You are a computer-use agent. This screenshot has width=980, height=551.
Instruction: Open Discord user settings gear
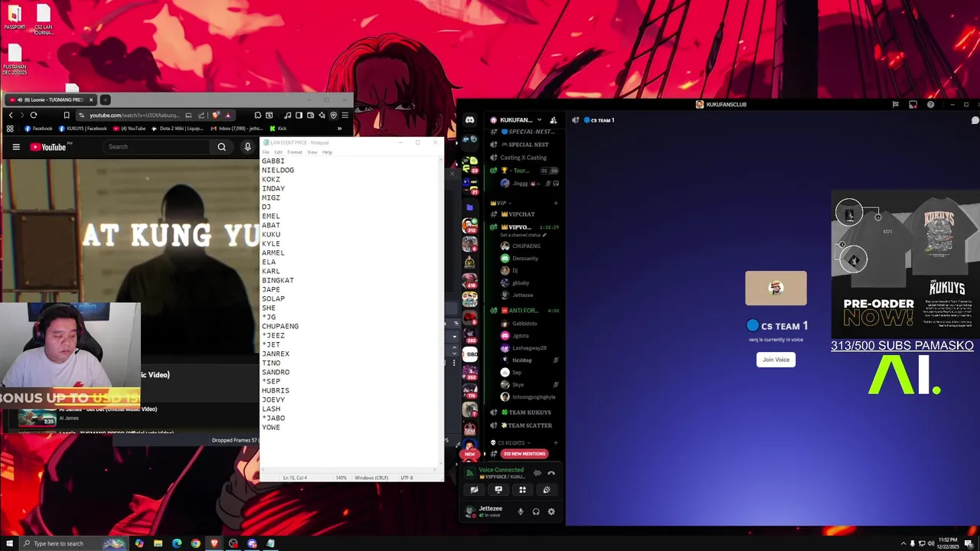pyautogui.click(x=550, y=511)
